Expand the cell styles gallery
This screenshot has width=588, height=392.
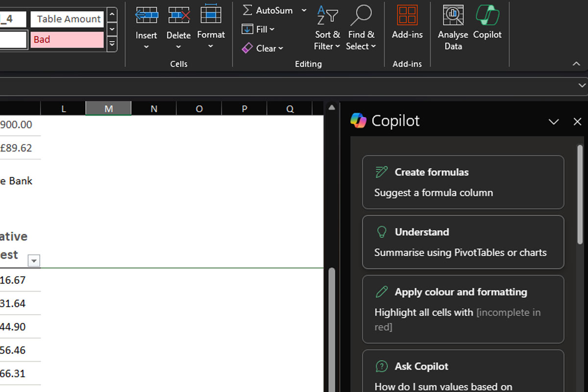coord(112,44)
